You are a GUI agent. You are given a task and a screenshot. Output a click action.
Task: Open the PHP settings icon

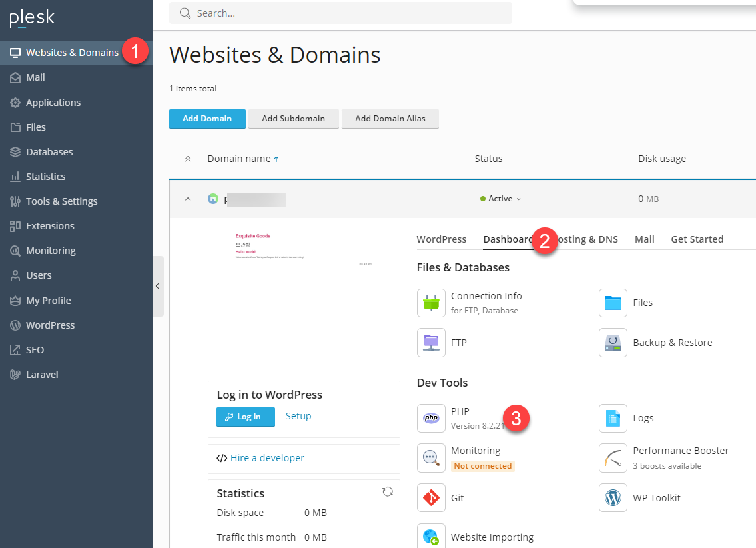[431, 418]
